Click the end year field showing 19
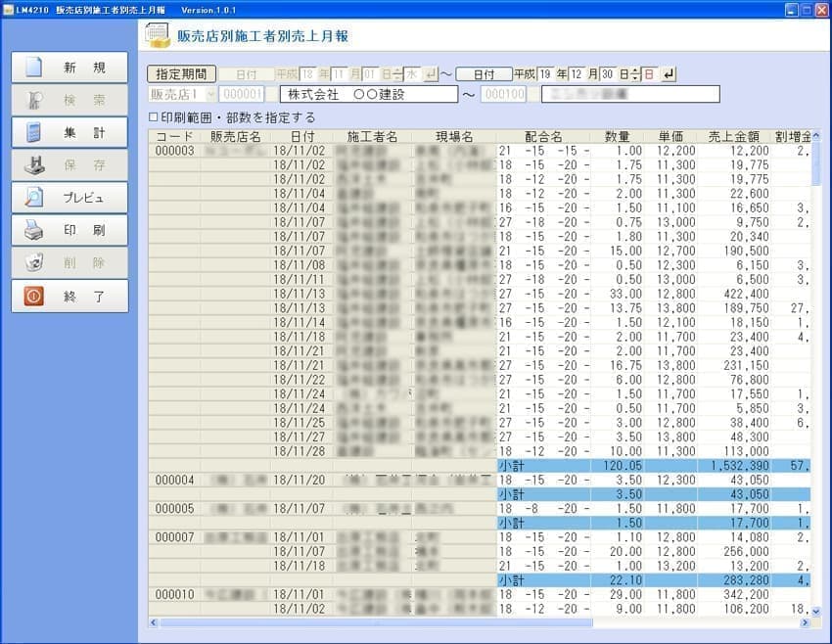This screenshot has width=832, height=644. [x=545, y=74]
